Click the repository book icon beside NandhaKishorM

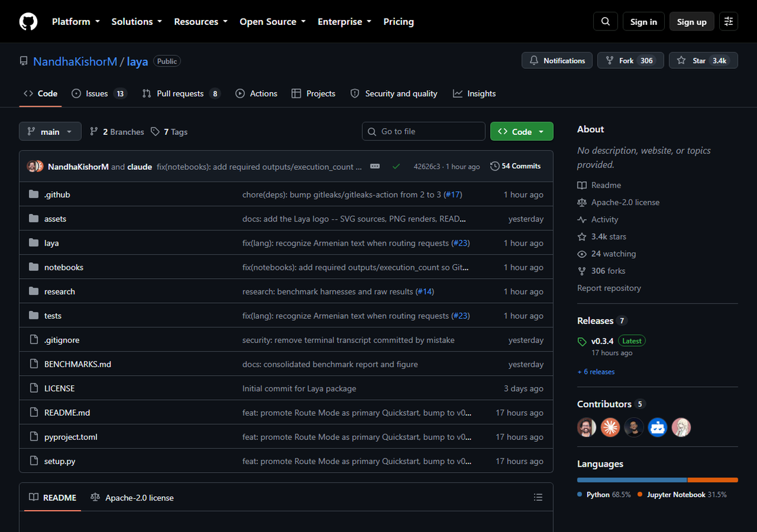coord(23,61)
